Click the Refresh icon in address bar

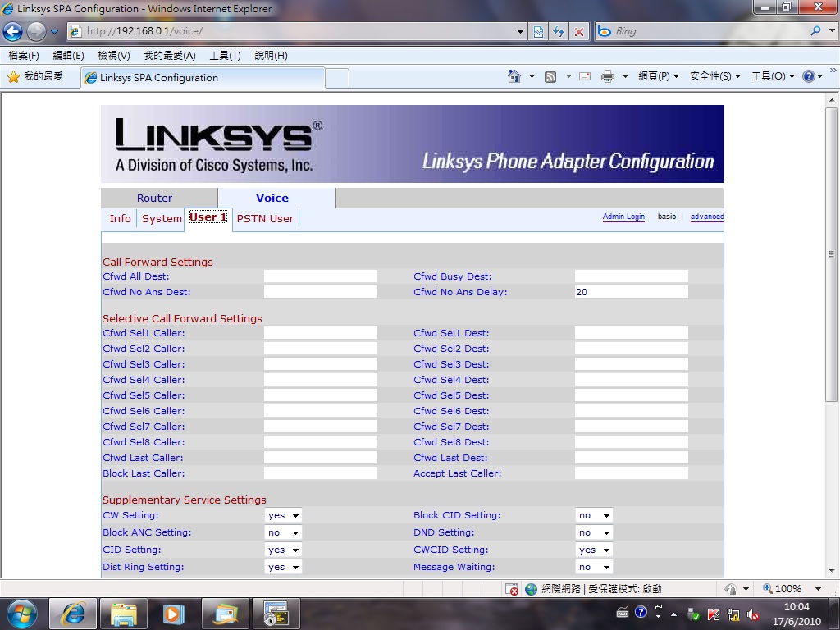[x=558, y=32]
